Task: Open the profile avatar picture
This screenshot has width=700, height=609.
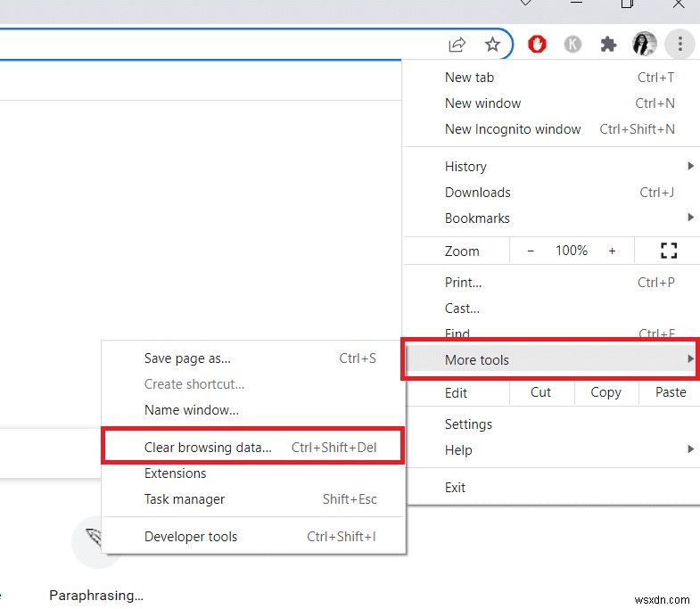Action: [x=644, y=44]
